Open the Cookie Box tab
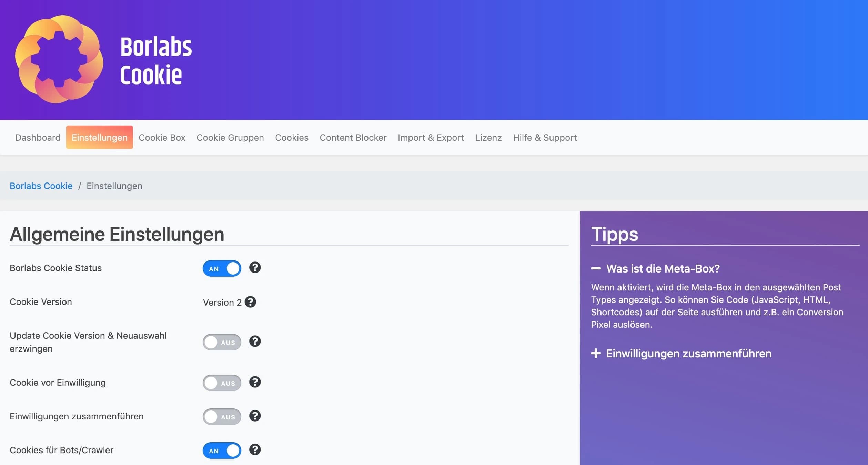Viewport: 868px width, 465px height. pyautogui.click(x=162, y=138)
